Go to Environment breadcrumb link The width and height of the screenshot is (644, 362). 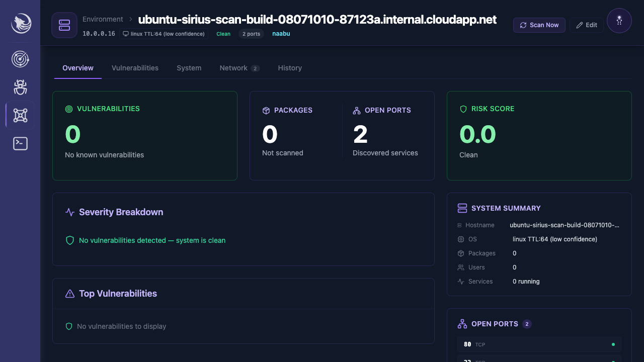click(x=103, y=19)
